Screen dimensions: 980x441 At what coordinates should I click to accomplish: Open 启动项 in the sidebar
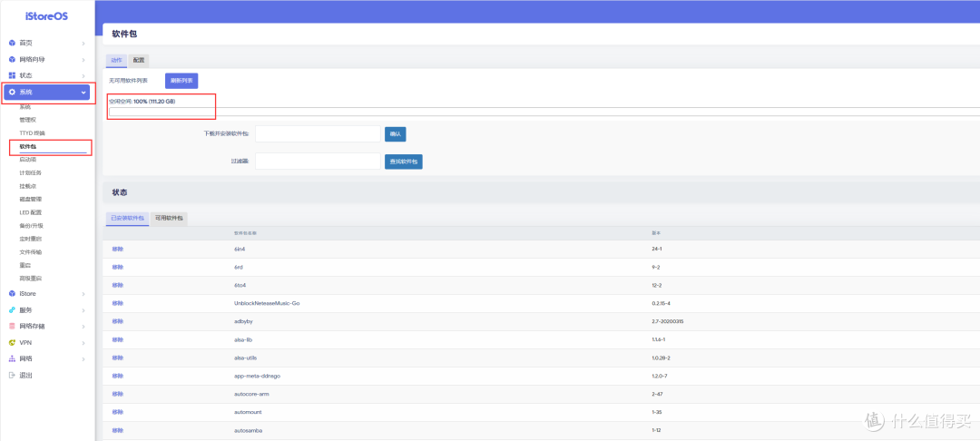(28, 160)
